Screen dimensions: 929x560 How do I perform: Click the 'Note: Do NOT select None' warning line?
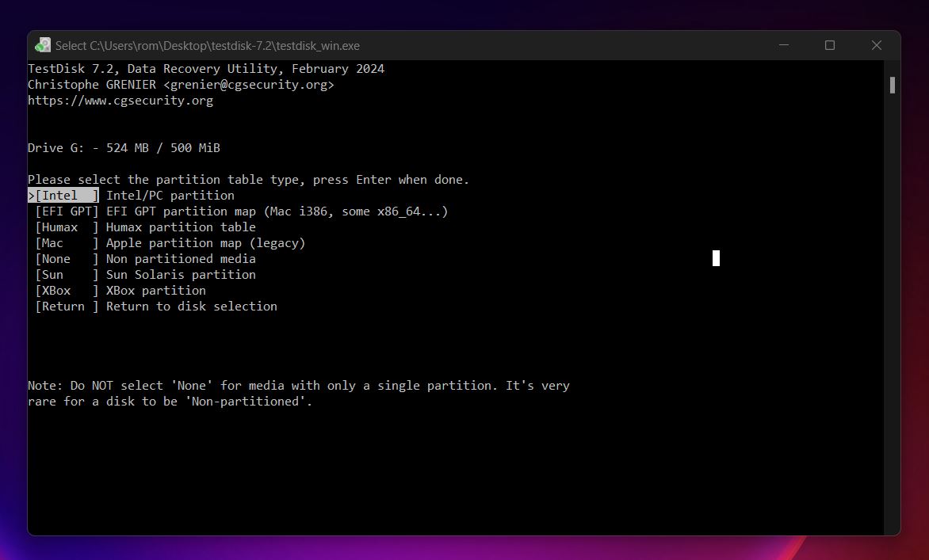(299, 386)
